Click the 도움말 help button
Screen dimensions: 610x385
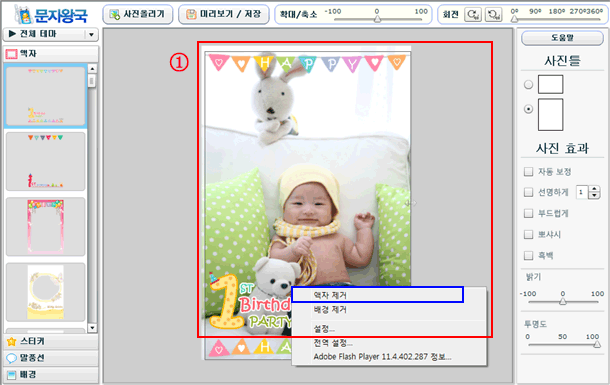pos(562,38)
